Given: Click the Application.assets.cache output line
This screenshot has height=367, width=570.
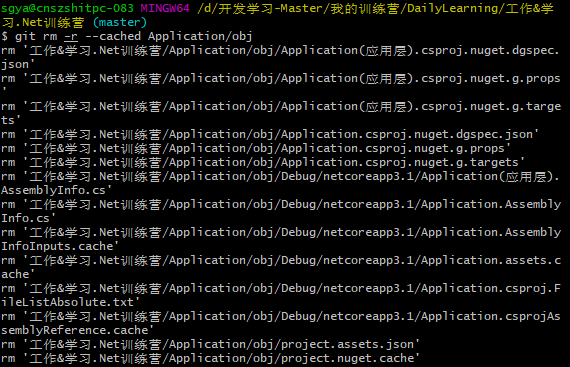Looking at the screenshot, I should (280, 267).
